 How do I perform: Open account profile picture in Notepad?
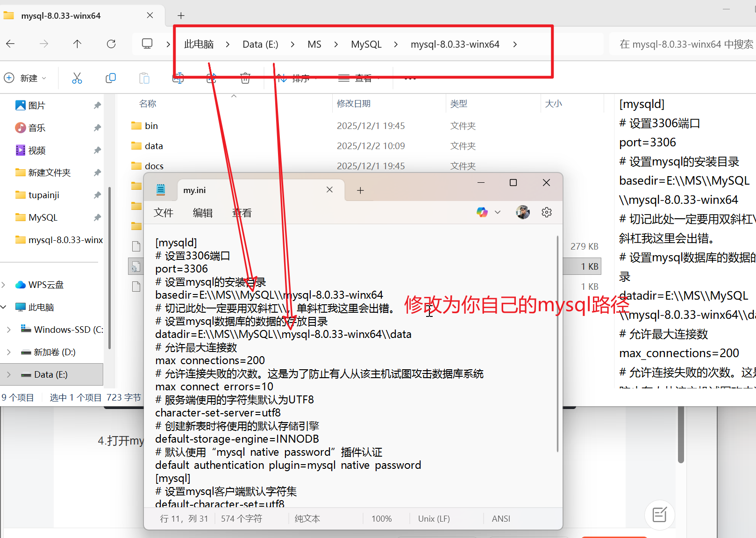523,213
